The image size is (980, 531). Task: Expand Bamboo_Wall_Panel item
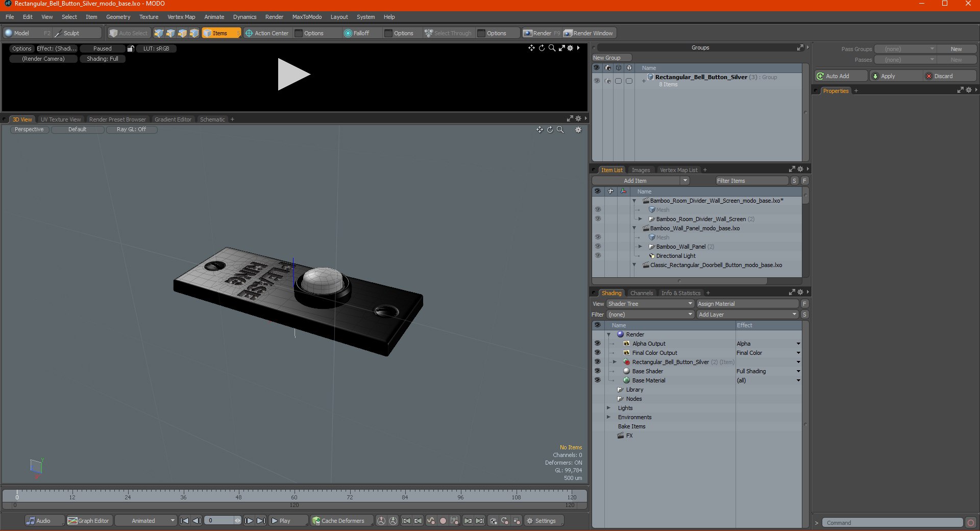coord(640,247)
